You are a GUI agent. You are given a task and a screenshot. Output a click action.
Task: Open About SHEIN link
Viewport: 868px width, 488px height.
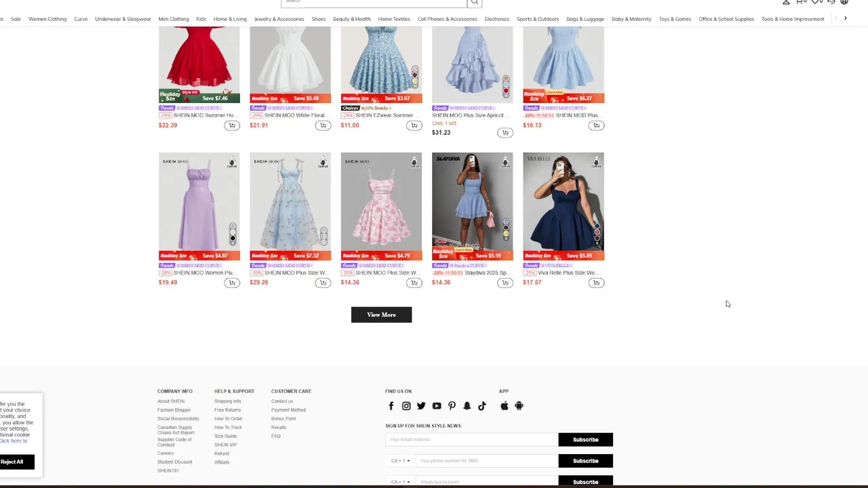click(x=171, y=401)
